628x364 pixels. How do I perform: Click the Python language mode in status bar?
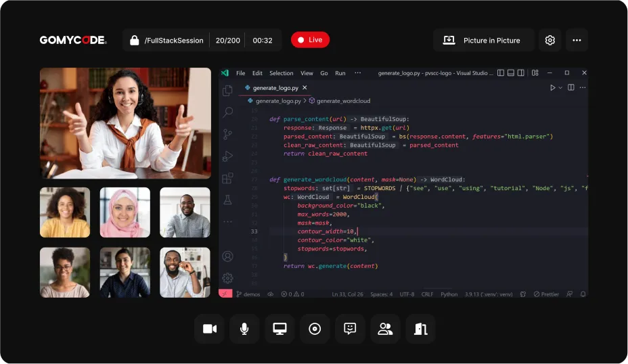pos(449,294)
